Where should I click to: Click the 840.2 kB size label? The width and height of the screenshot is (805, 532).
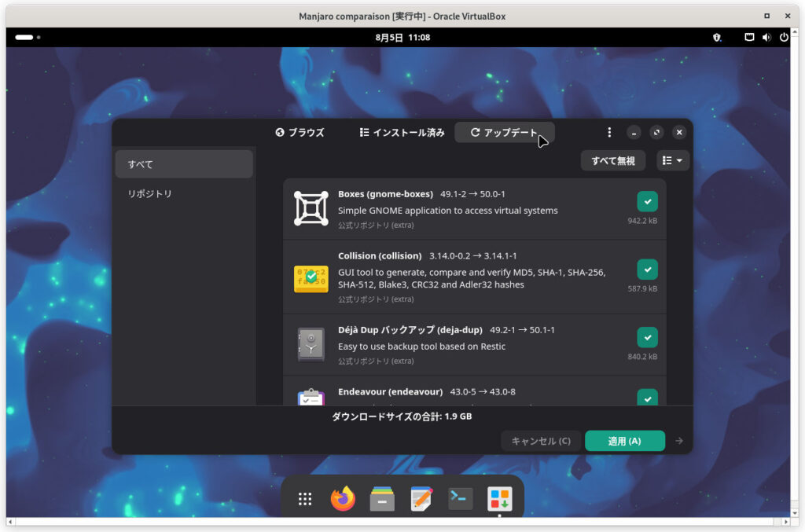point(642,357)
